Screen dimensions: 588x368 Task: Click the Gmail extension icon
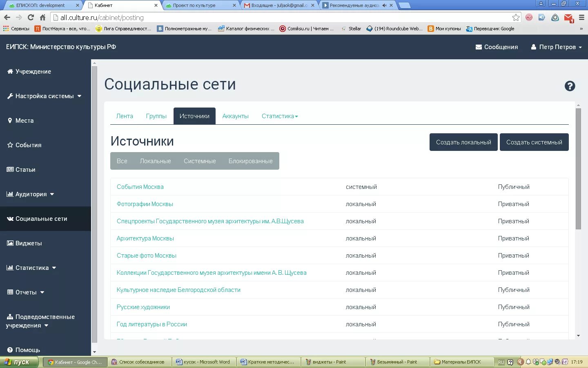click(x=568, y=18)
